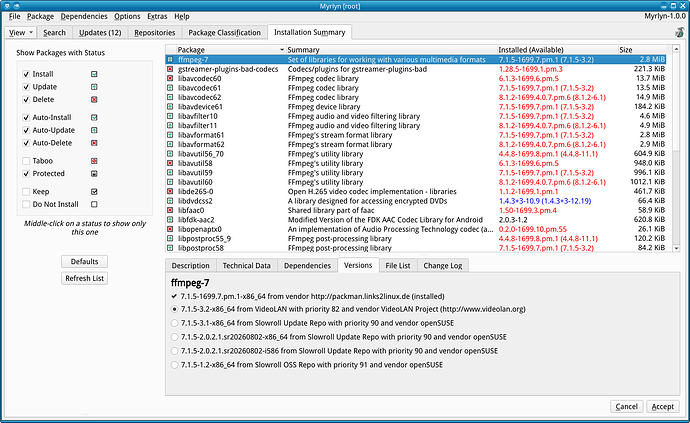The image size is (690, 423).
Task: Click the status icon of libavdevice61
Action: pos(170,107)
